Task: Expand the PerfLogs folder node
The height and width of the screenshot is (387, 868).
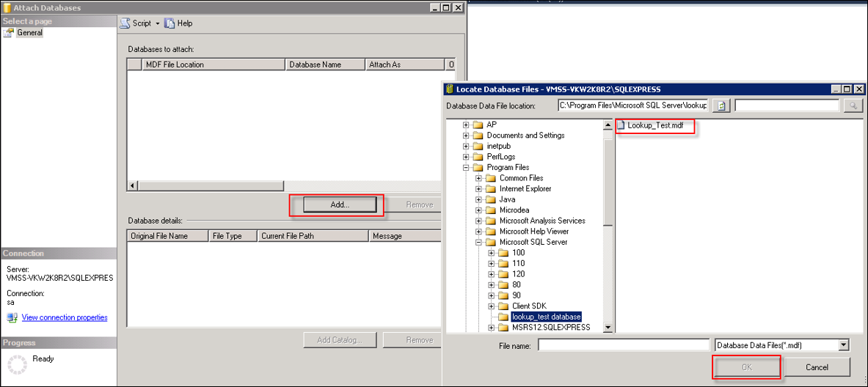Action: click(466, 157)
